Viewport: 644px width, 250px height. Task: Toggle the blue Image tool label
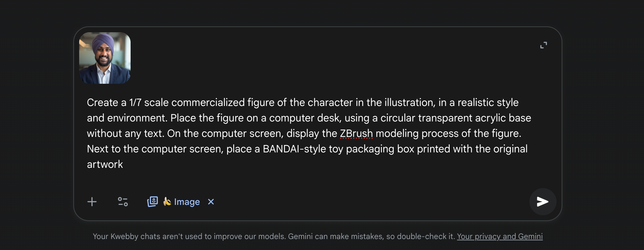(187, 202)
